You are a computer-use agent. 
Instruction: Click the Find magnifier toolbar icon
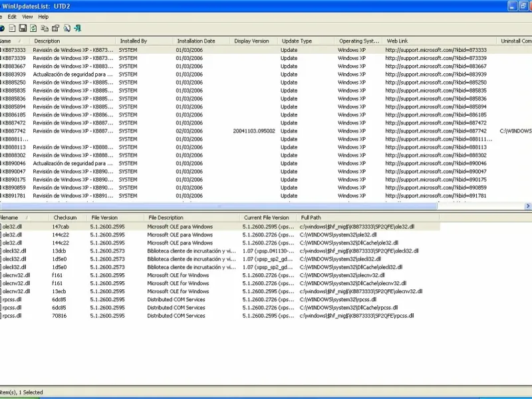pyautogui.click(x=67, y=29)
